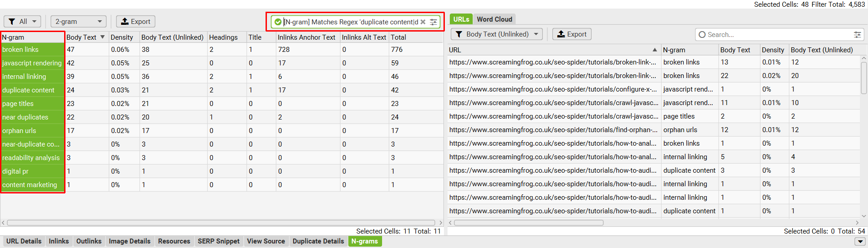868x248 pixels.
Task: Open the Body Text (Unlinked) filter dropdown
Action: tap(497, 34)
